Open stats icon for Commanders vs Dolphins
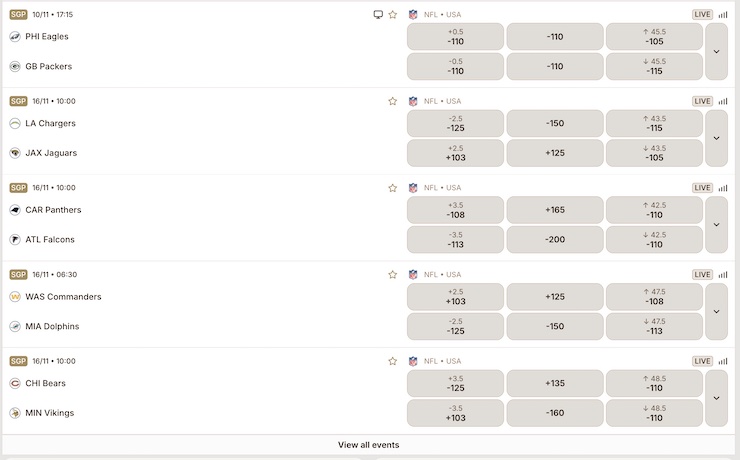The width and height of the screenshot is (740, 460). (723, 274)
